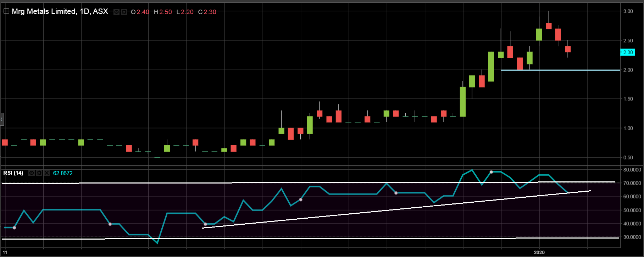Screen dimensions: 644x257
Task: Click the red candle at the 3.00 peak
Action: 549,26
